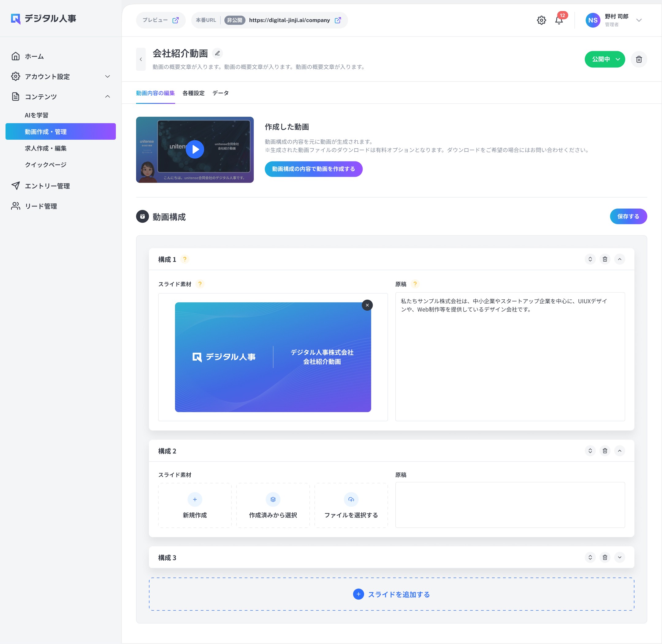
Task: Click reorder arrows icon for 構成 2
Action: 590,451
